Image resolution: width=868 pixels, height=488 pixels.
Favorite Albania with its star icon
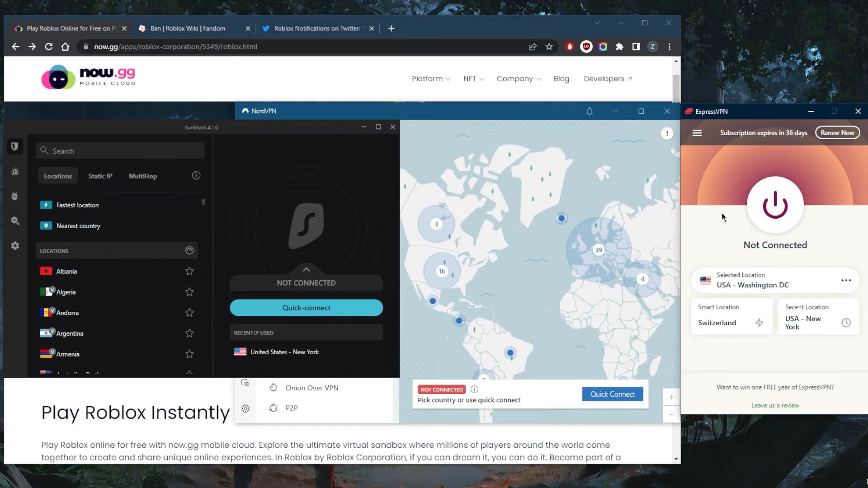pos(189,271)
